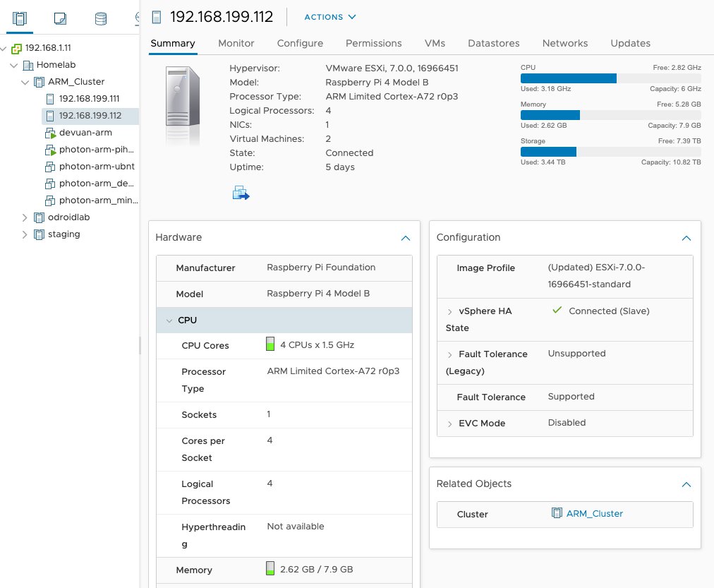Select staging in inventory tree

pyautogui.click(x=63, y=234)
